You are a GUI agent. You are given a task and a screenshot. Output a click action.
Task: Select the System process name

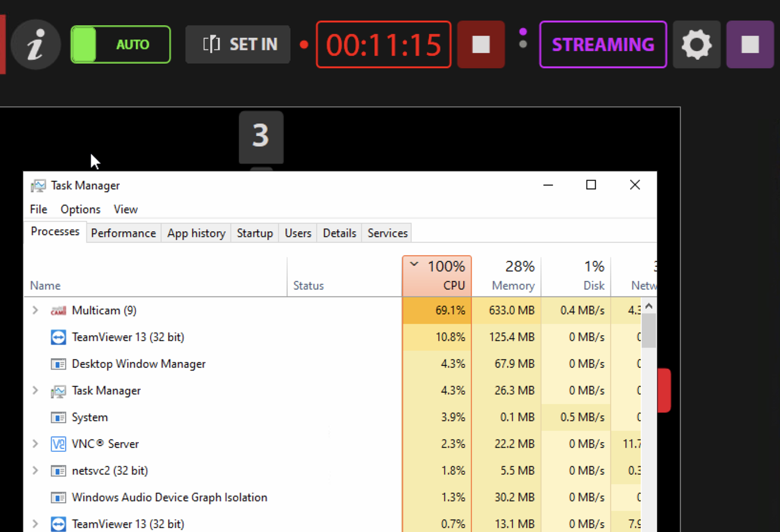click(90, 417)
